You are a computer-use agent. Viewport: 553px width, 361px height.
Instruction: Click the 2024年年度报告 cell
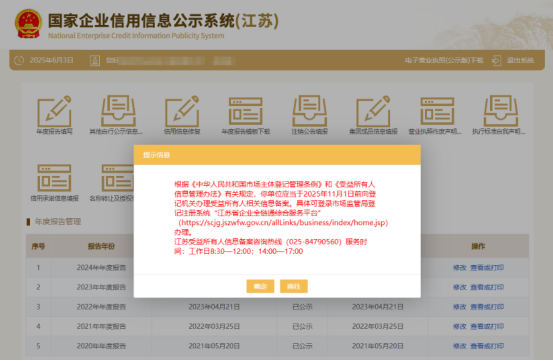pos(101,268)
